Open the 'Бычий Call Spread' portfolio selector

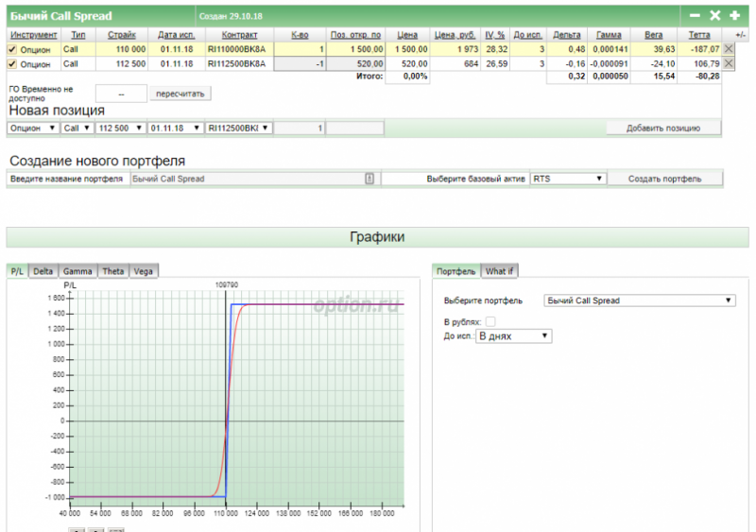tap(640, 300)
